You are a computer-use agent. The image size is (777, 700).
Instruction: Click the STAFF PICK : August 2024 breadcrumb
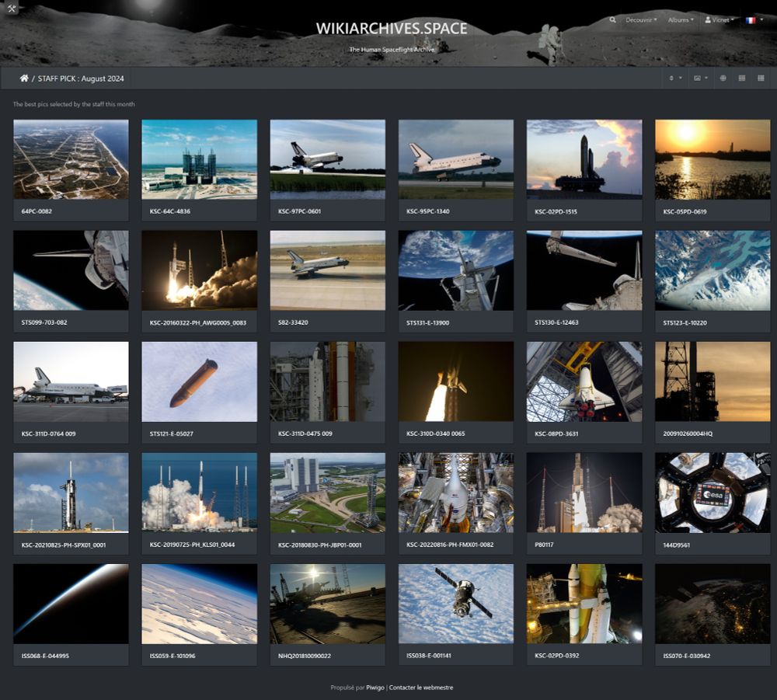click(81, 78)
